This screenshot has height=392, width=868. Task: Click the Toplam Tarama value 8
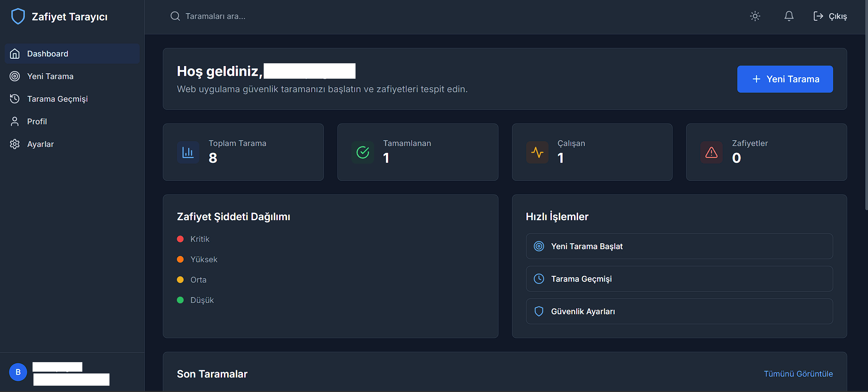213,158
